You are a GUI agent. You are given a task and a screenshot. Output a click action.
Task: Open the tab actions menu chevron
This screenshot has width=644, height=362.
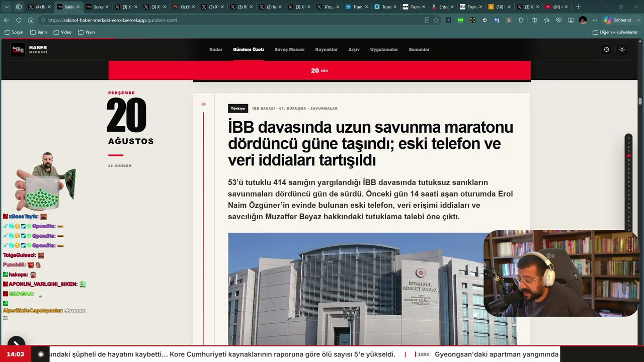coord(7,7)
